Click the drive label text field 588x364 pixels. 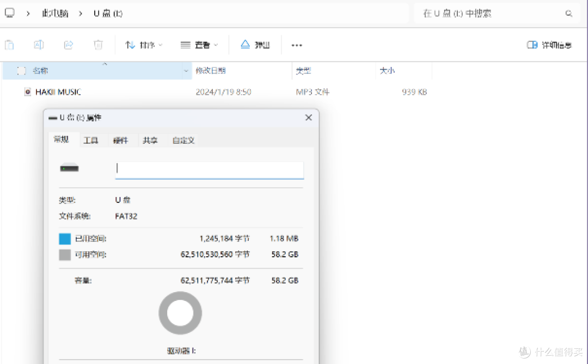pyautogui.click(x=209, y=170)
